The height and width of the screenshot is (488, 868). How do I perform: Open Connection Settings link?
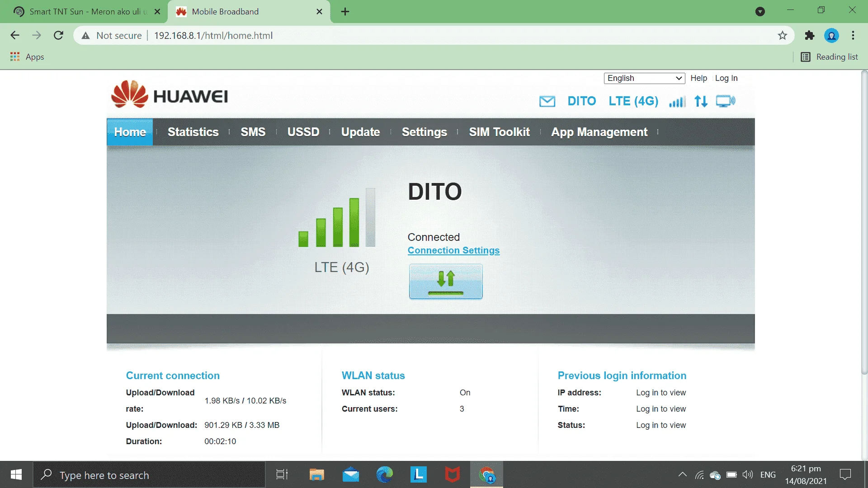(x=453, y=250)
